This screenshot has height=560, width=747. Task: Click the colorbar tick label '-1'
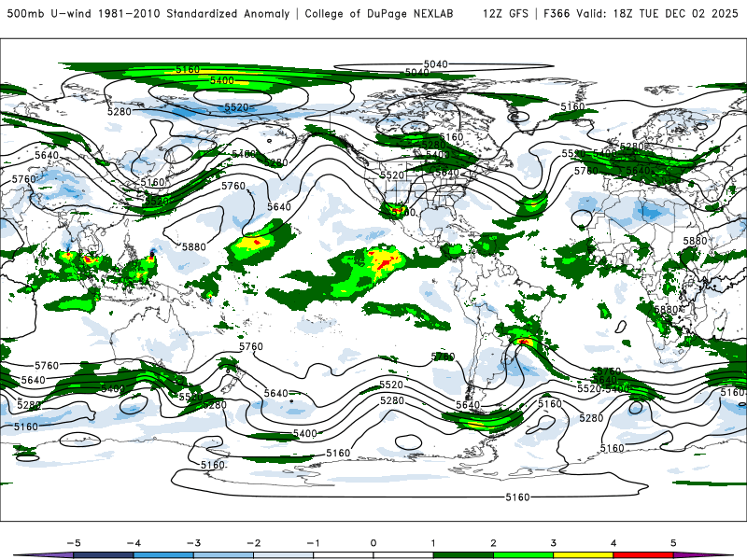313,543
